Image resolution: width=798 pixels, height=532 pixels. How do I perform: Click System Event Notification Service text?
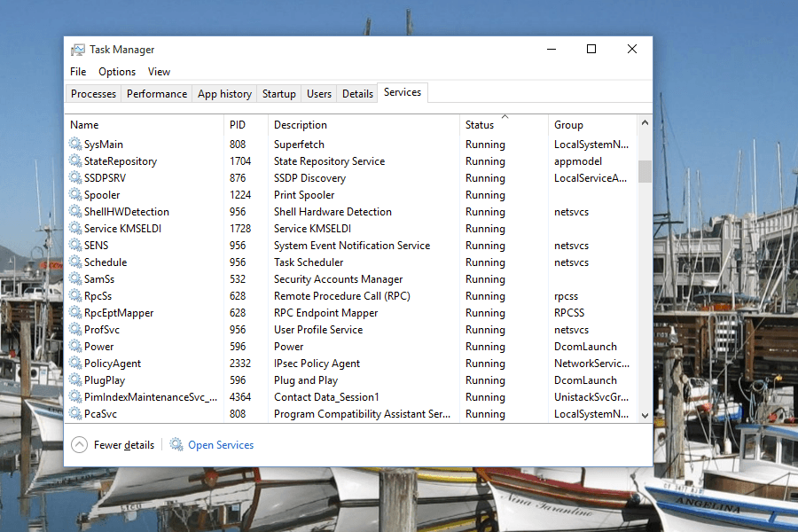[352, 246]
